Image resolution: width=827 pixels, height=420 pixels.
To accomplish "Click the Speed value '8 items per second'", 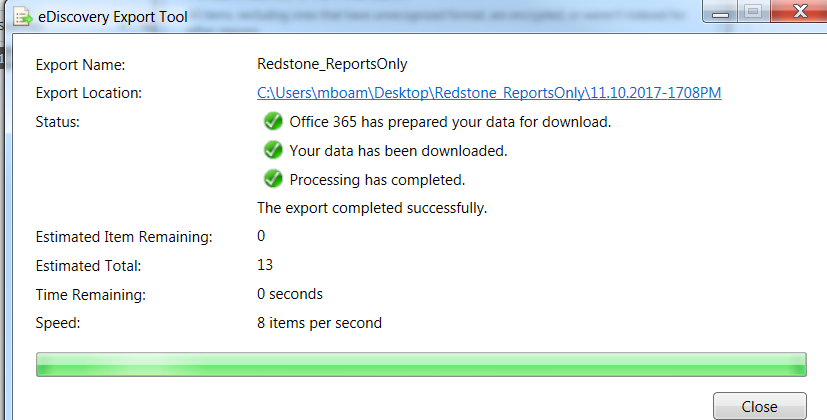I will tap(319, 323).
